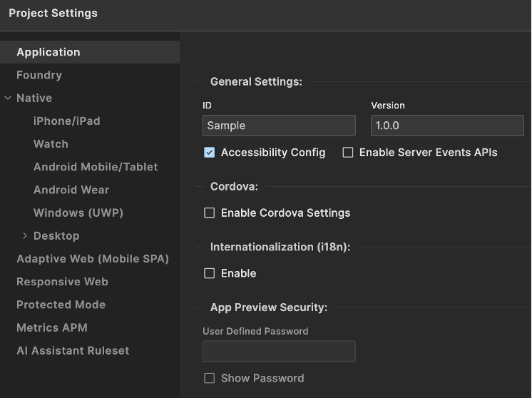
Task: Select Responsive Web category
Action: [62, 282]
